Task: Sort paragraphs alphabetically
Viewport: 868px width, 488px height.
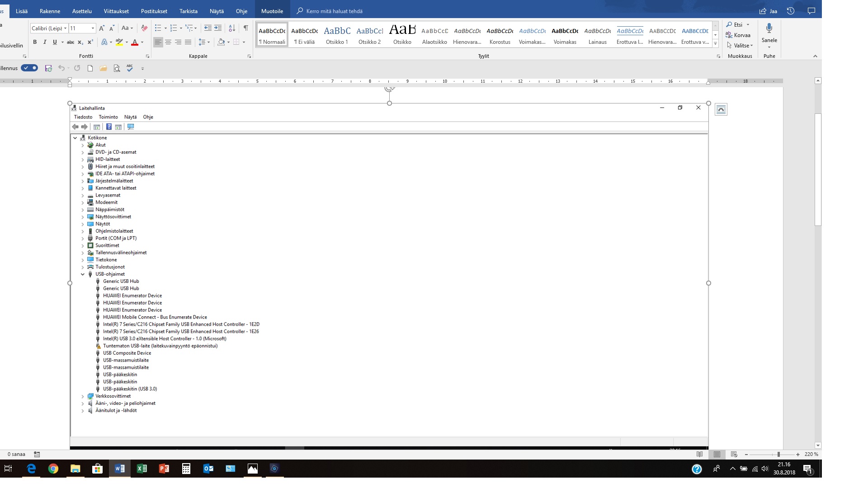Action: coord(232,28)
